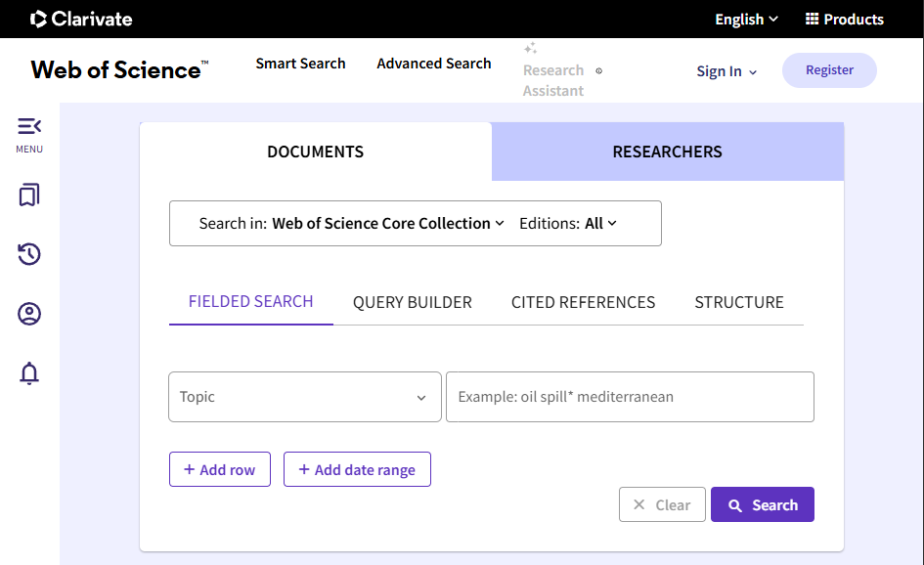Click the Web of Science logo
This screenshot has width=924, height=565.
coord(119,69)
